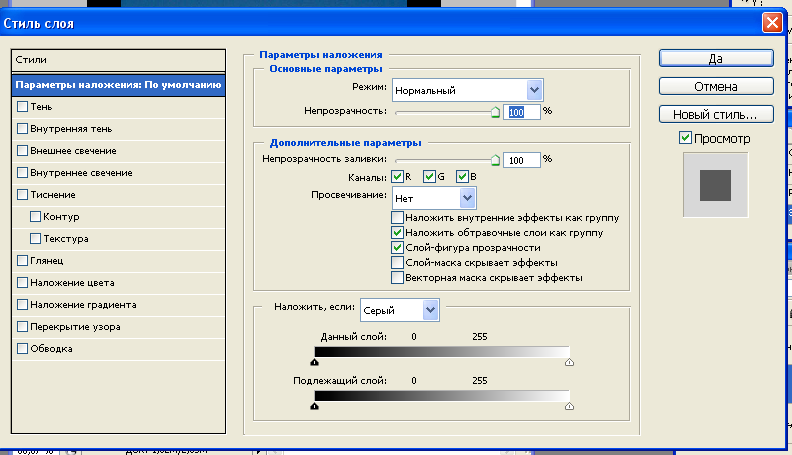Screen dimensions: 792x455
Task: Click the Обводка style row label
Action: coord(51,348)
